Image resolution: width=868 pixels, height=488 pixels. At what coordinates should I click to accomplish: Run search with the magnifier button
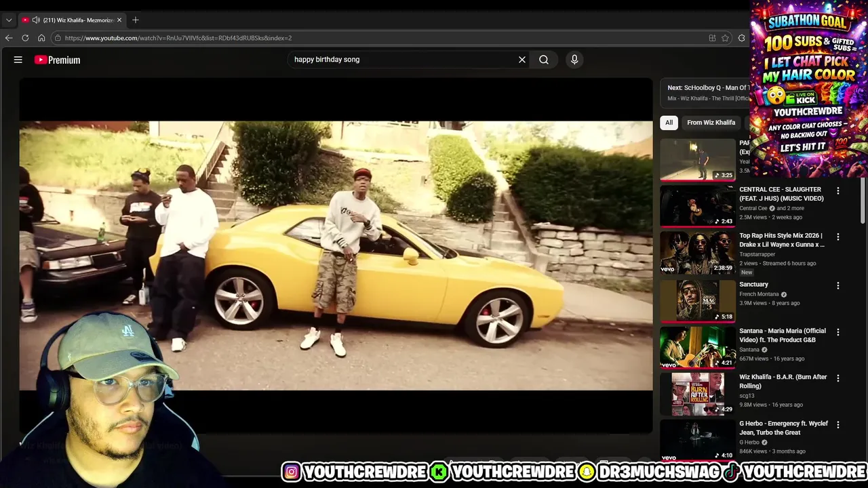[544, 60]
